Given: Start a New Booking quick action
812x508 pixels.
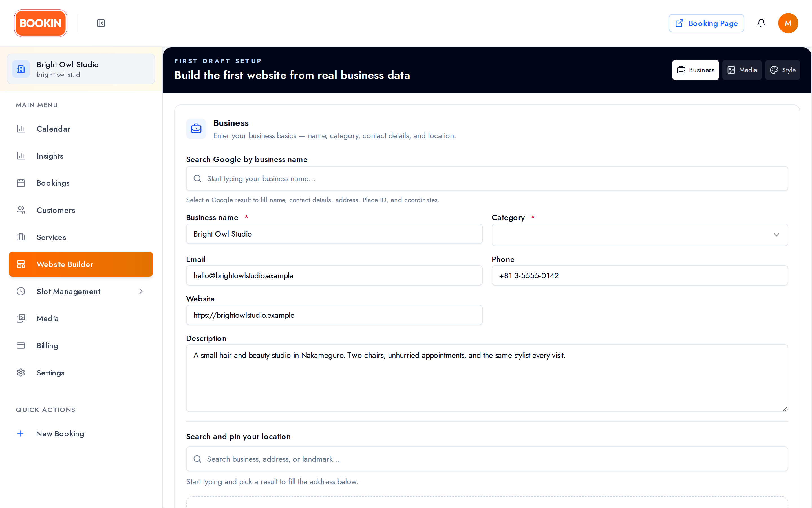Looking at the screenshot, I should tap(81, 433).
